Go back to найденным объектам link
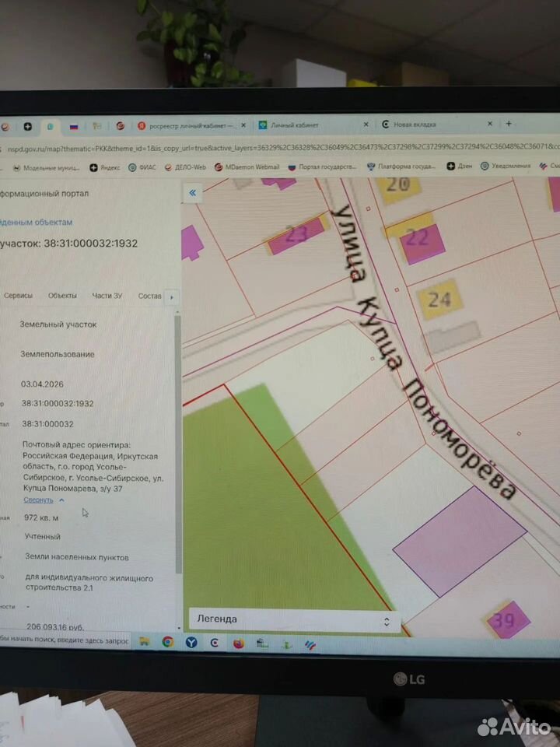The height and width of the screenshot is (747, 560). click(36, 222)
